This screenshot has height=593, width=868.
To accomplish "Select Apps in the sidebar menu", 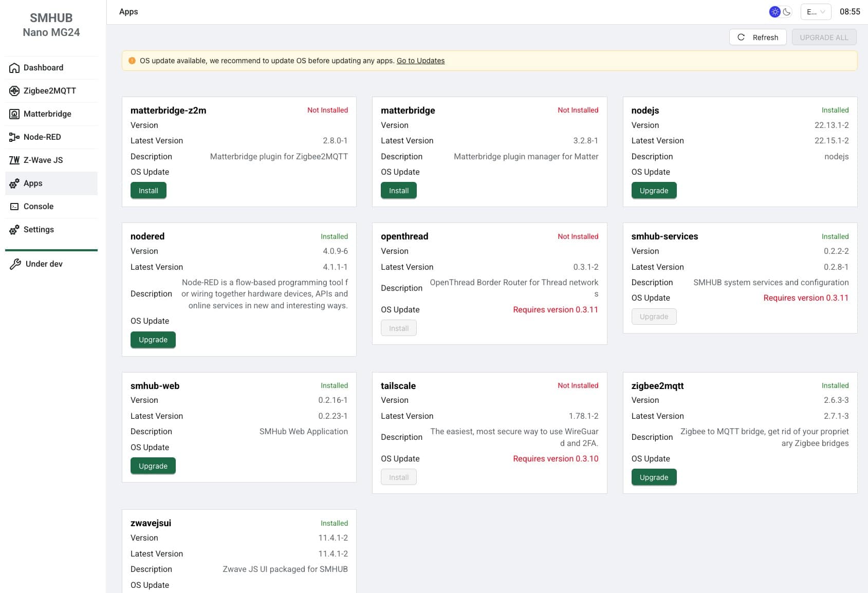I will (x=33, y=183).
